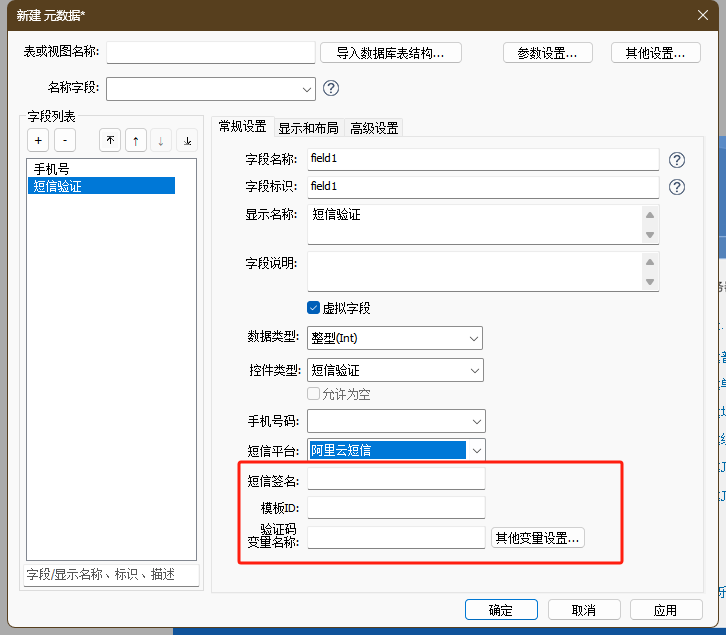Switch to the 显示和布局 tab
Screen dimensions: 726x635
pyautogui.click(x=308, y=128)
